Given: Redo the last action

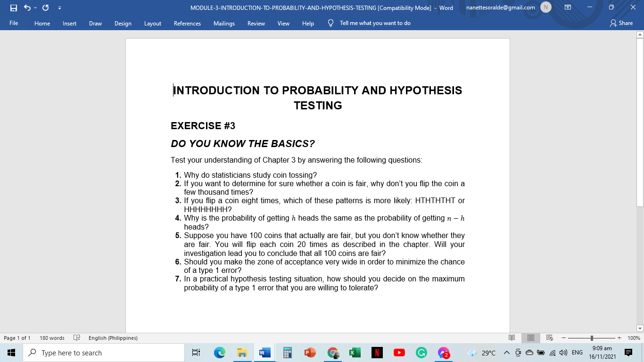Looking at the screenshot, I should pyautogui.click(x=45, y=7).
